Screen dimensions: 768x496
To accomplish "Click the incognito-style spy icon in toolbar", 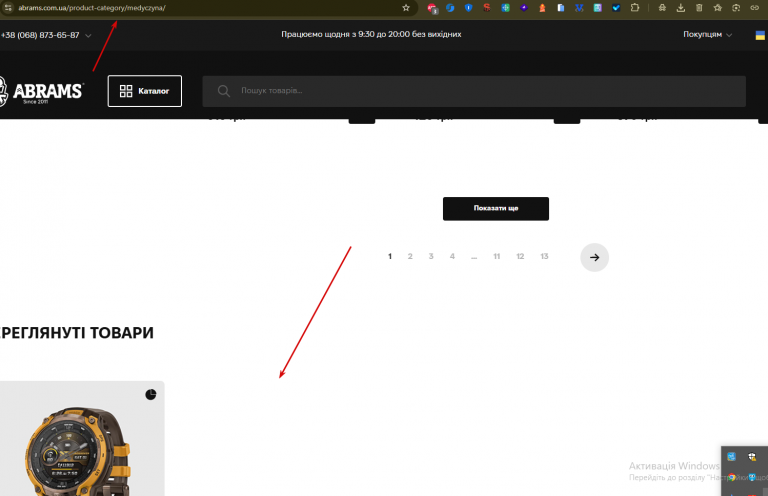I will coord(662,8).
